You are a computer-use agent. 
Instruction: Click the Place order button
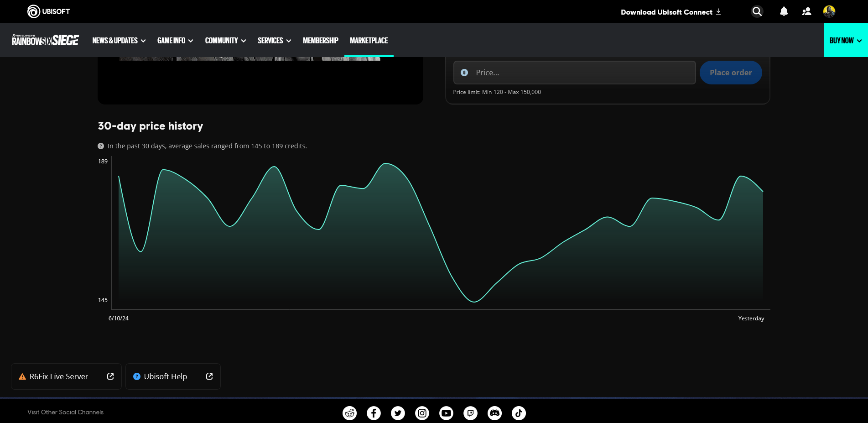click(731, 73)
